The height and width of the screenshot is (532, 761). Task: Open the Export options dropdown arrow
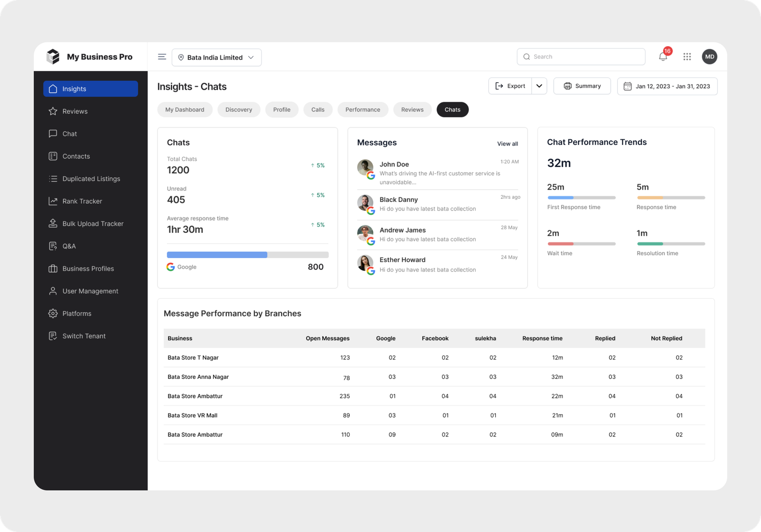[539, 86]
